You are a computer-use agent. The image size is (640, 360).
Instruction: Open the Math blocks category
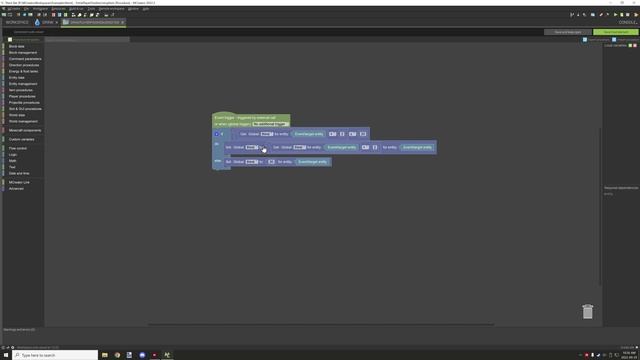[13, 161]
